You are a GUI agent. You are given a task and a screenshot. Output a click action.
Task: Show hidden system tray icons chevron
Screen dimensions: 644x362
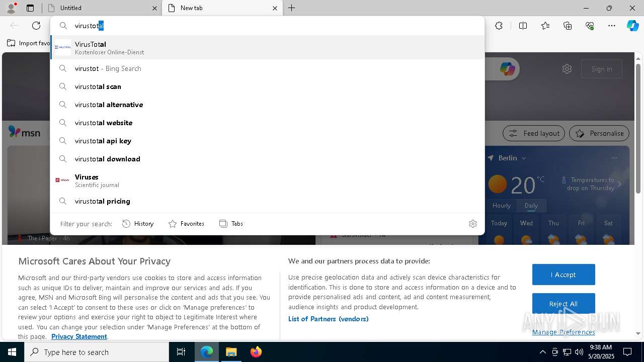542,352
